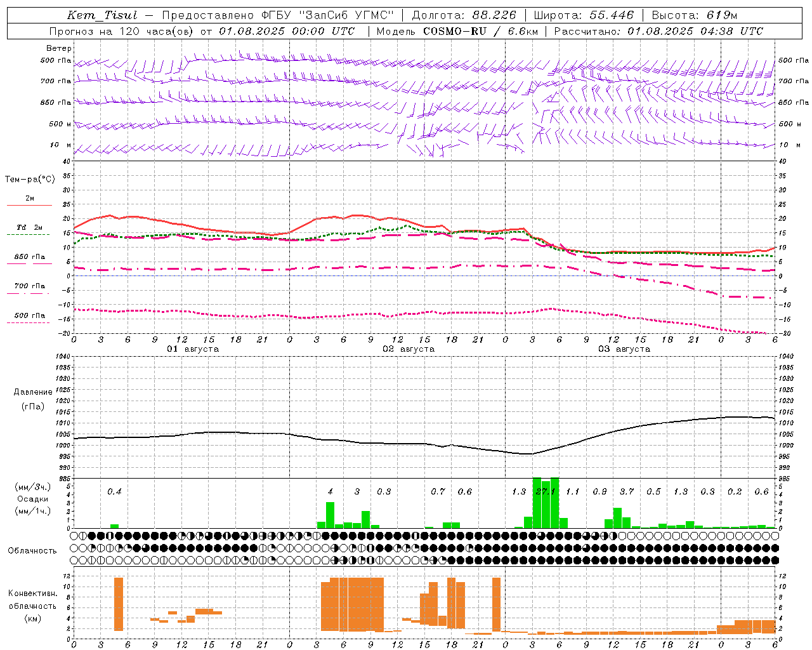The height and width of the screenshot is (650, 812).
Task: Click the Td 2м legend entry
Action: (29, 227)
